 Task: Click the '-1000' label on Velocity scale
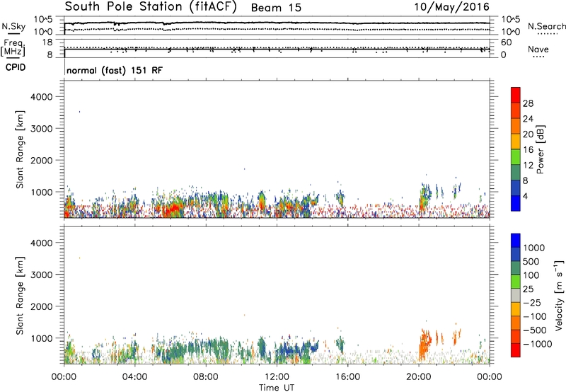click(537, 344)
